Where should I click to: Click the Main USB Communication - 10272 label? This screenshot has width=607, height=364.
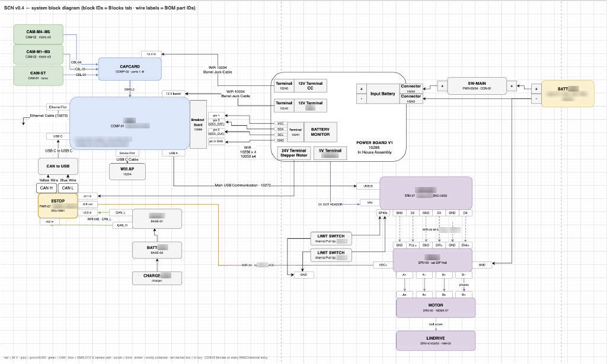(242, 185)
